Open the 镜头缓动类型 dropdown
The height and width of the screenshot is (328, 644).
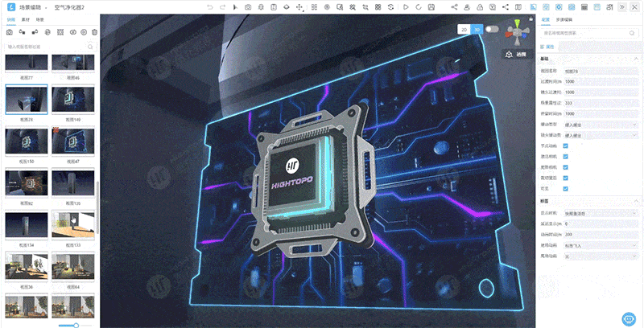pos(601,135)
